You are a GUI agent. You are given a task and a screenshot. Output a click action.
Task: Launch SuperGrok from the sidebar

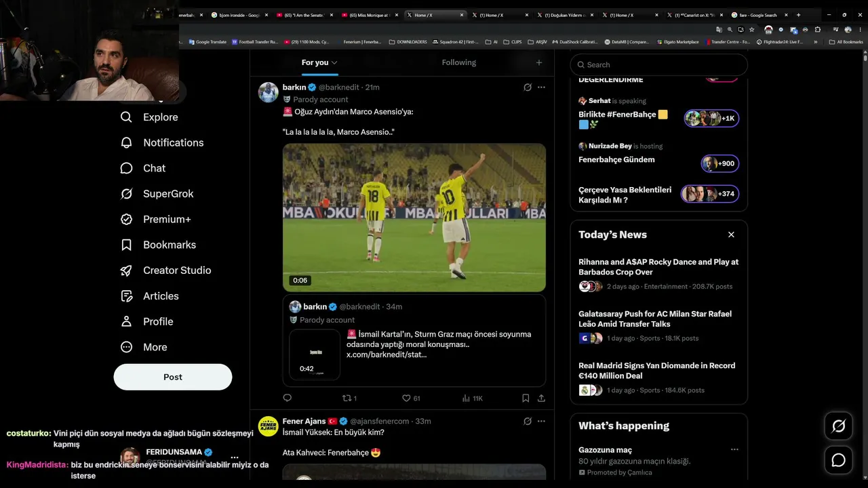[157, 194]
